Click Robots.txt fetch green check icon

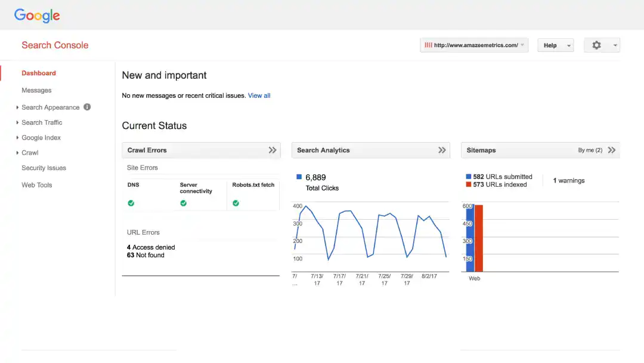[236, 203]
